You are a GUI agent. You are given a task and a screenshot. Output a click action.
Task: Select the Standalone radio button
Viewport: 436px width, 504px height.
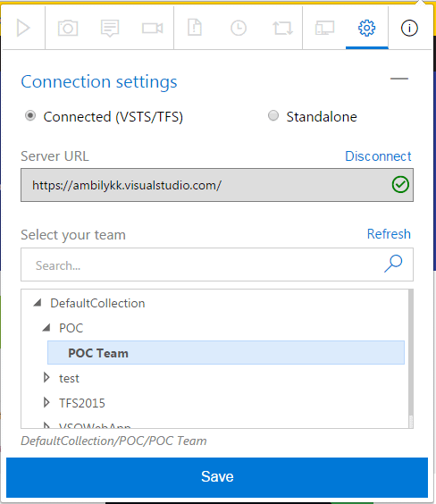(273, 115)
